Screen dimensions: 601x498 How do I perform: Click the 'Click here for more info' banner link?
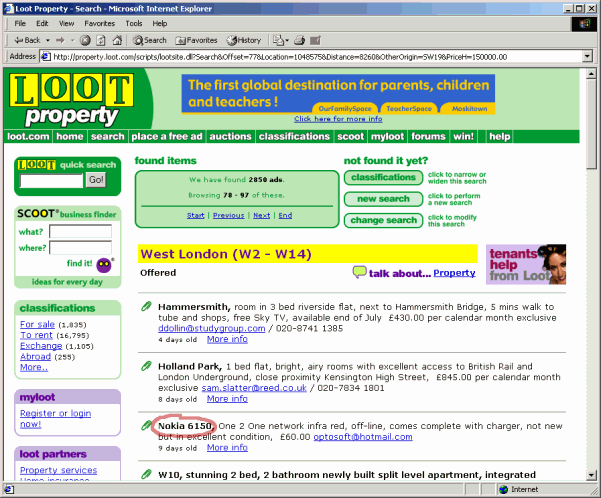[338, 119]
